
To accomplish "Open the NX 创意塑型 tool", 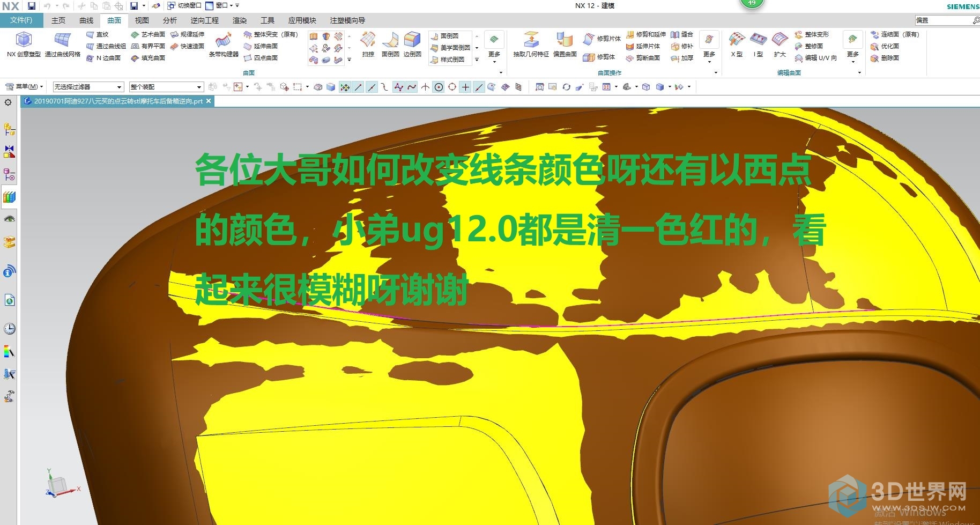I will click(x=24, y=45).
